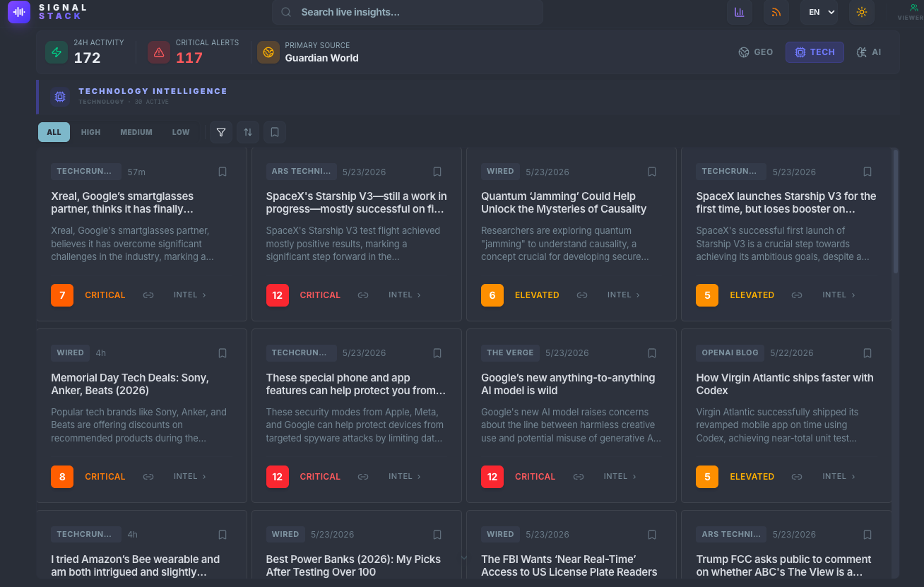Click the Technology Intelligence chip icon
924x587 pixels.
click(60, 97)
